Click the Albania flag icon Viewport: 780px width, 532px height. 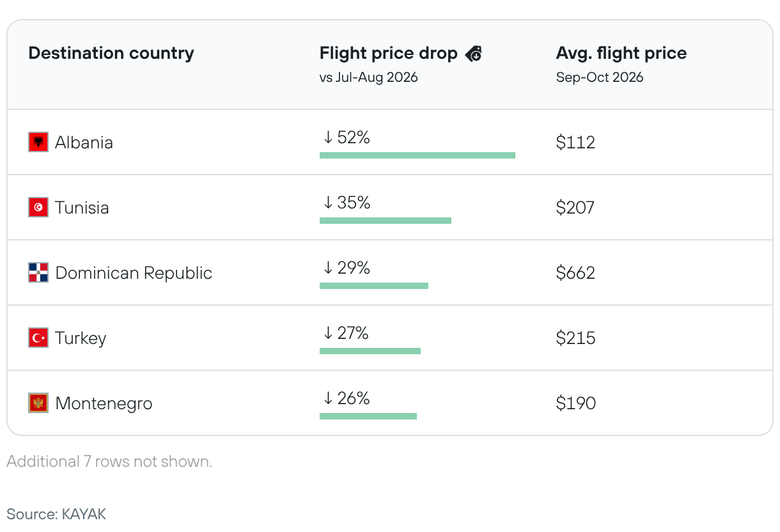(38, 142)
